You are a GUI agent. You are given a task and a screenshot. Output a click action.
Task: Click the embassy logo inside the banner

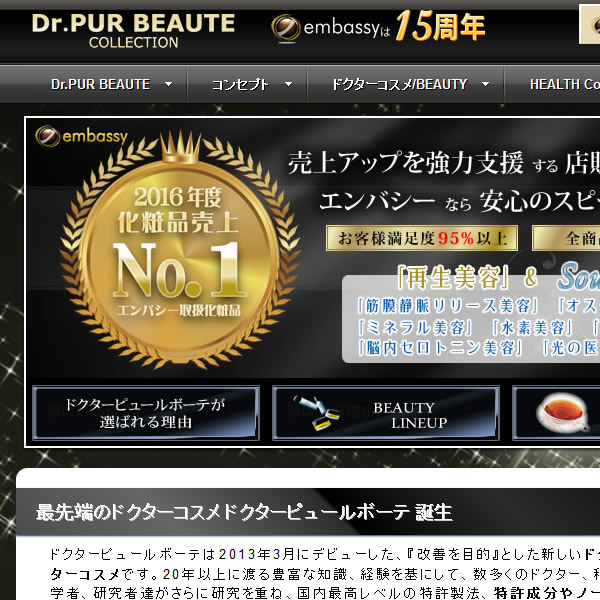point(81,136)
